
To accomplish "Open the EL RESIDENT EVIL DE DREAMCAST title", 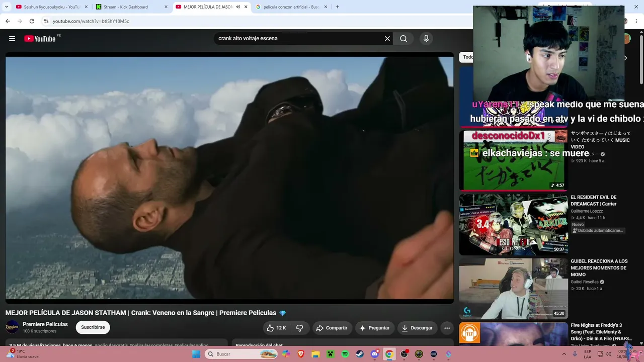I will pos(594,201).
